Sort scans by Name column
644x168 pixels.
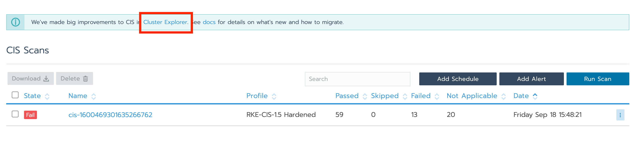(x=94, y=96)
